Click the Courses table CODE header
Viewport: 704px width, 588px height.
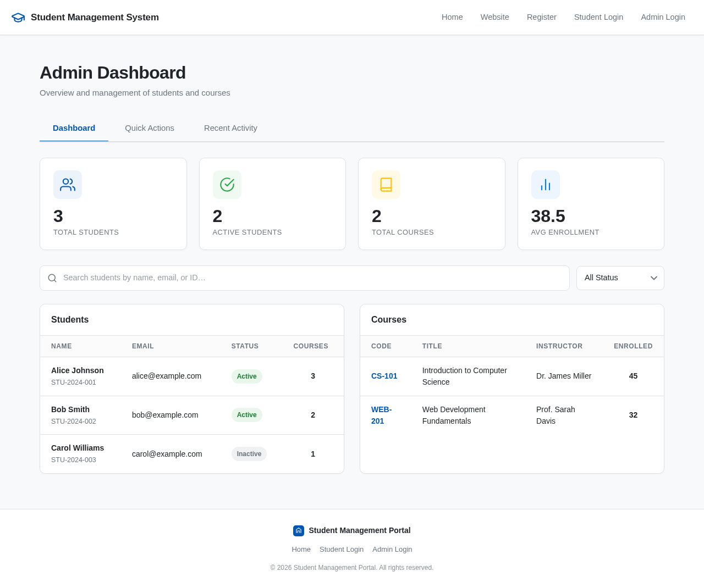point(381,346)
